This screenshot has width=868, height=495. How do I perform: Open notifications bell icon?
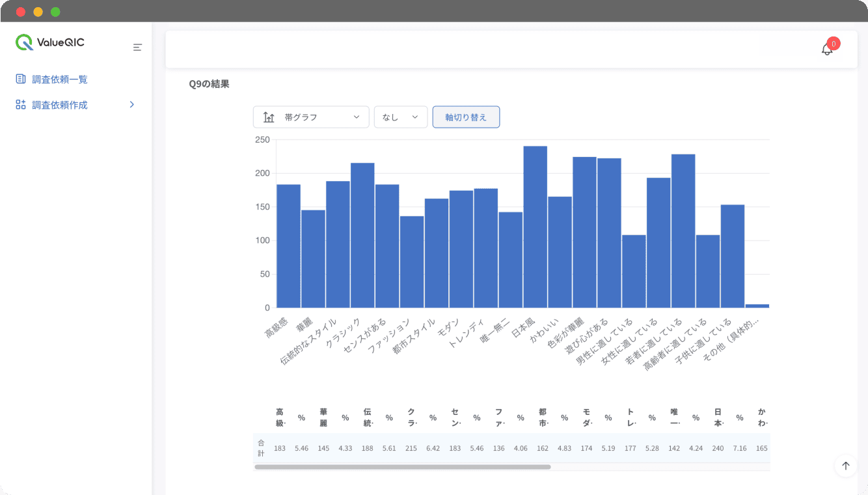point(826,49)
